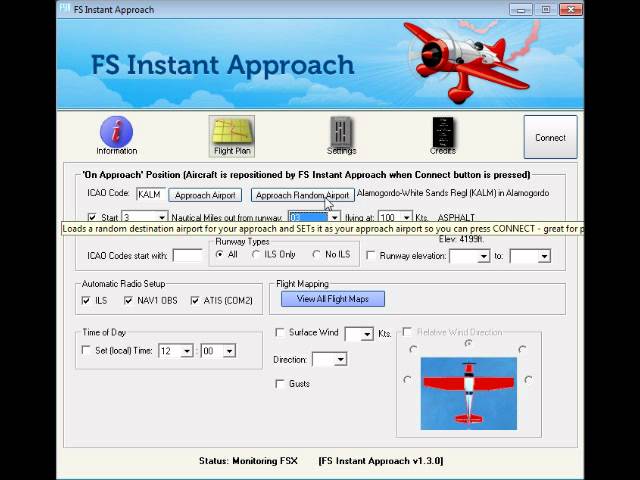Click the Status: Monitoring FSX text
This screenshot has width=640, height=480.
click(x=248, y=461)
